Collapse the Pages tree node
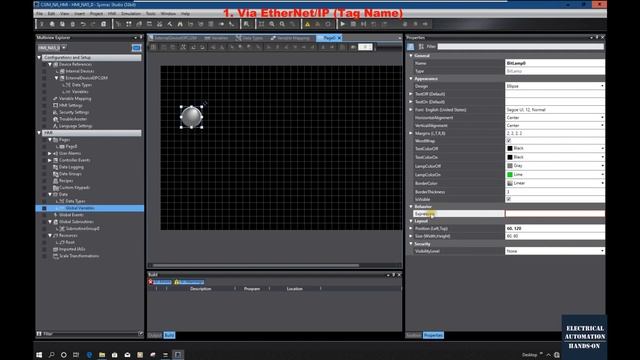The width and height of the screenshot is (640, 360). pyautogui.click(x=50, y=140)
